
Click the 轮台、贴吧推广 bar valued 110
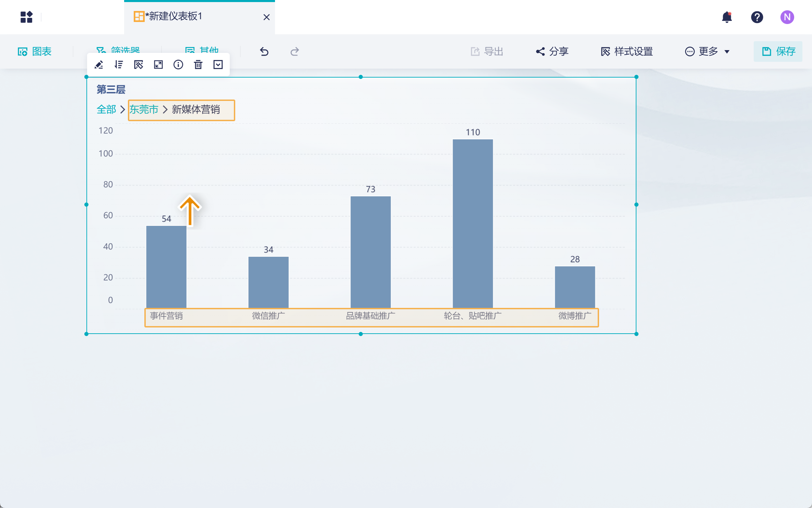(473, 224)
